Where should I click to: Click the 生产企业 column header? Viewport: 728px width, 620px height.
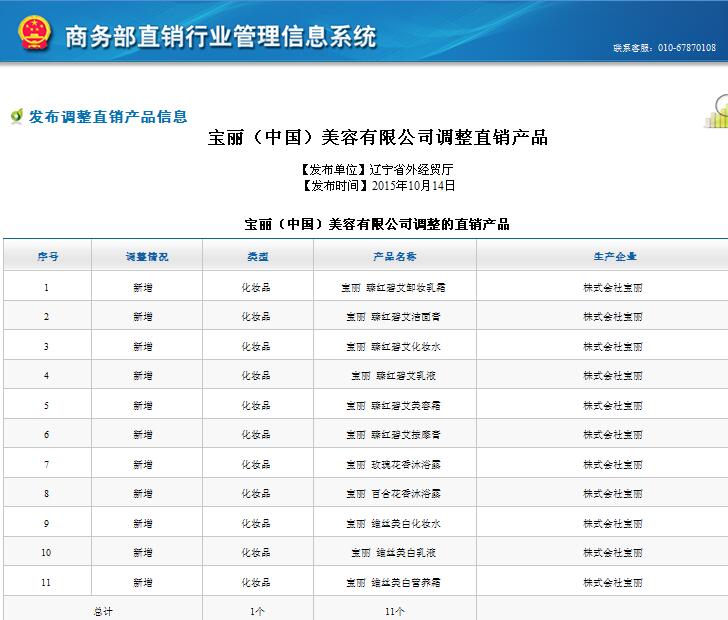[613, 257]
